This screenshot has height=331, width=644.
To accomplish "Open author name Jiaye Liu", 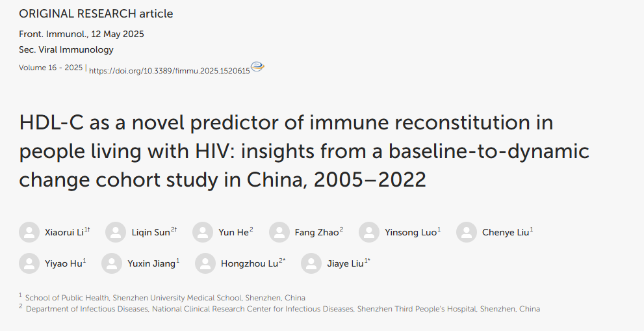I will pyautogui.click(x=345, y=264).
